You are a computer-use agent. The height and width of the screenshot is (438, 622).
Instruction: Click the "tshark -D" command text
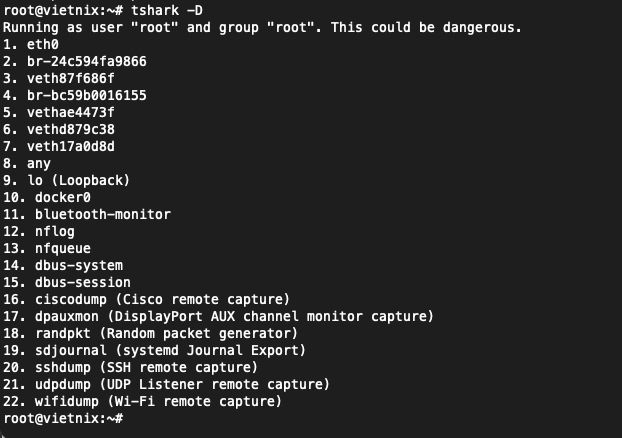pyautogui.click(x=160, y=10)
